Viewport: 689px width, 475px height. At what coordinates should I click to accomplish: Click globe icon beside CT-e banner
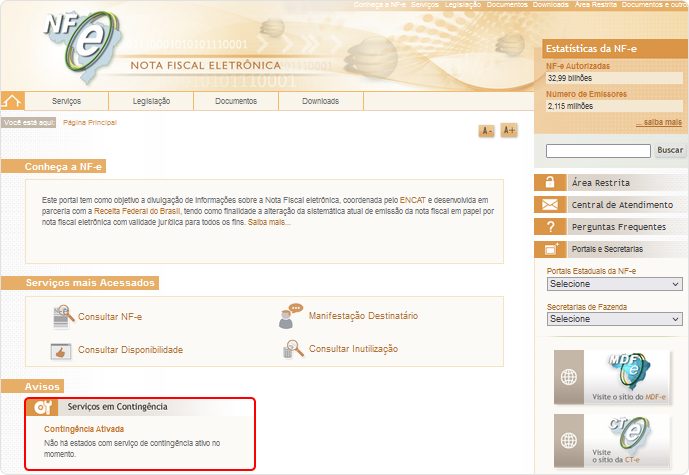click(x=569, y=440)
